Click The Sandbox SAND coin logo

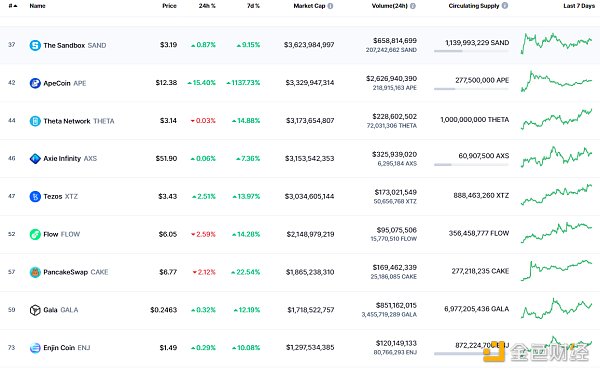(x=35, y=46)
